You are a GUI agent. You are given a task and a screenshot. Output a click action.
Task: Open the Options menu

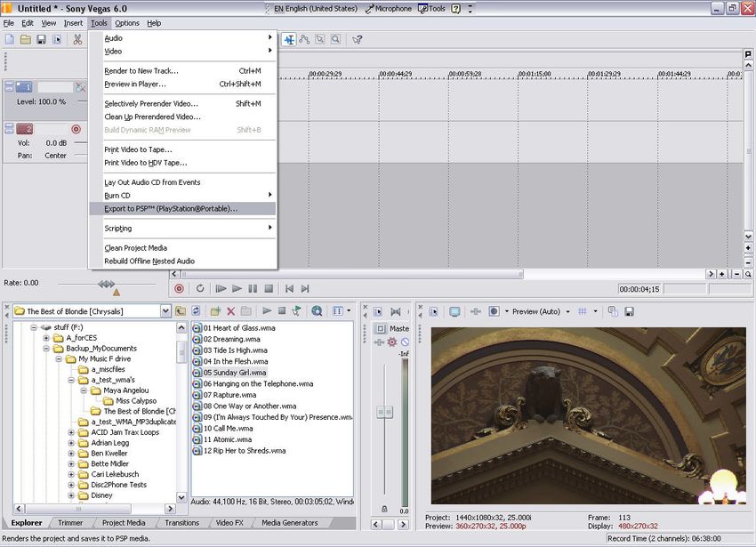click(x=127, y=23)
